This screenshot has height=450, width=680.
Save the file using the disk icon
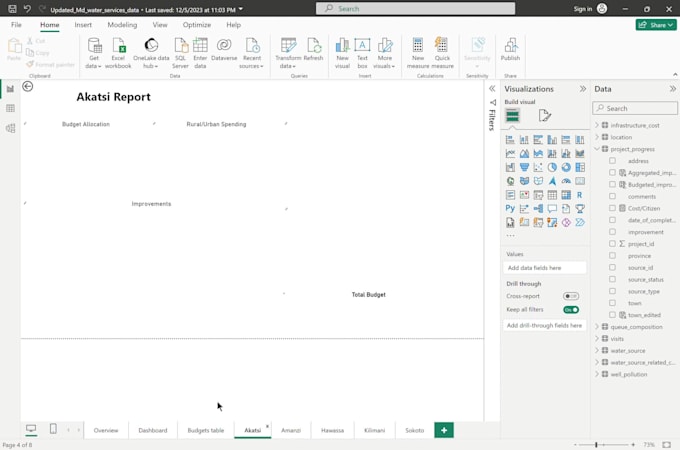12,9
